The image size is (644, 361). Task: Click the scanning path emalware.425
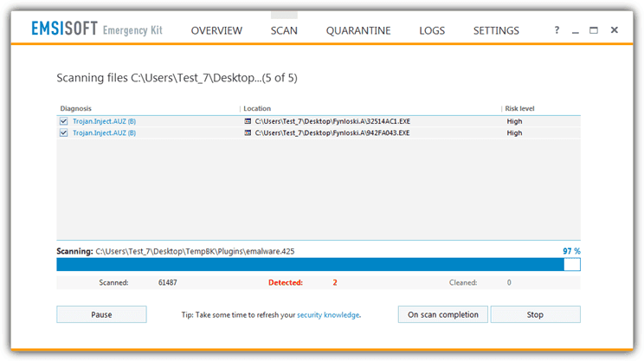coord(195,251)
